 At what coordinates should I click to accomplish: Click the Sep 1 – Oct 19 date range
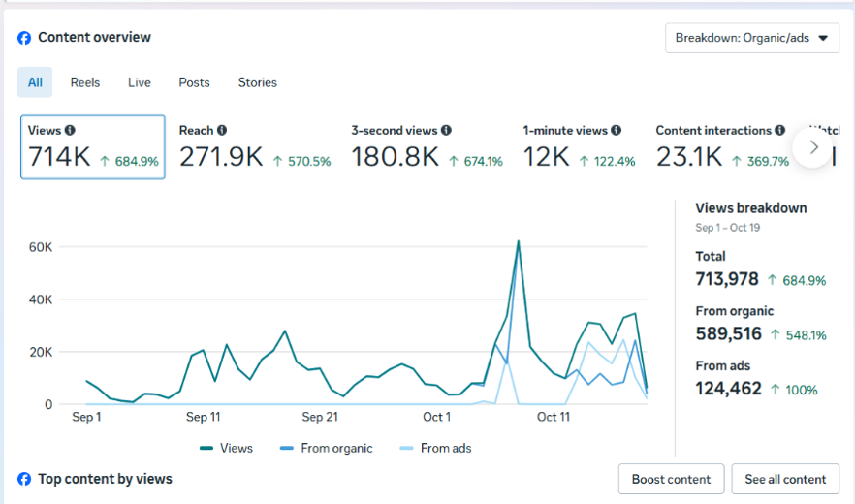[727, 228]
